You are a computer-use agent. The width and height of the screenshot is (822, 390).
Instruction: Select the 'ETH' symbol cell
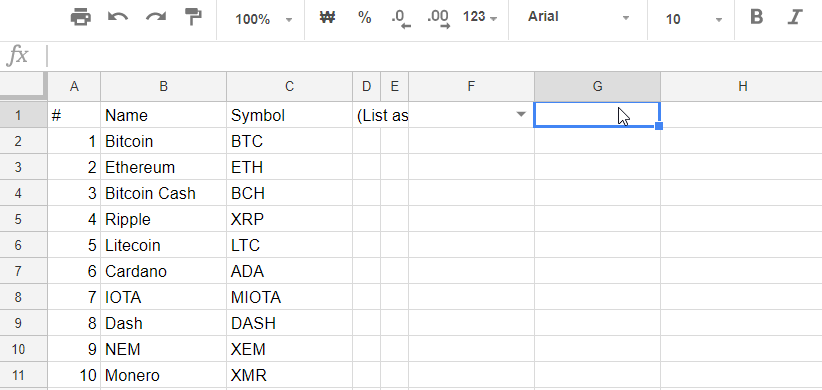tap(289, 167)
